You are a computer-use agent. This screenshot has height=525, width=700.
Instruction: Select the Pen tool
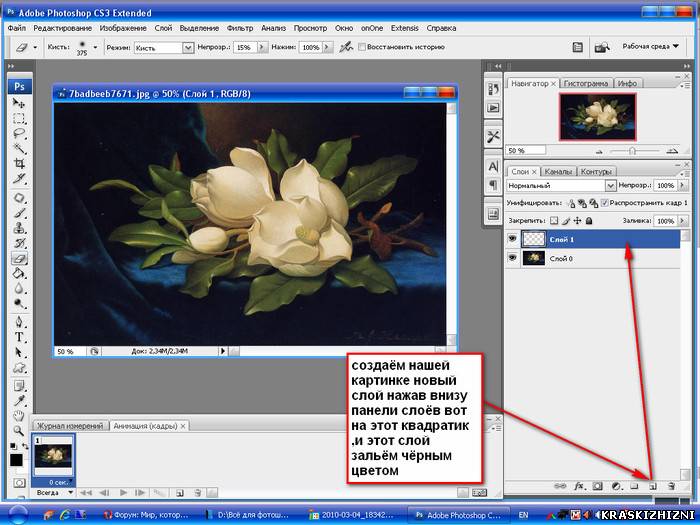tap(19, 322)
